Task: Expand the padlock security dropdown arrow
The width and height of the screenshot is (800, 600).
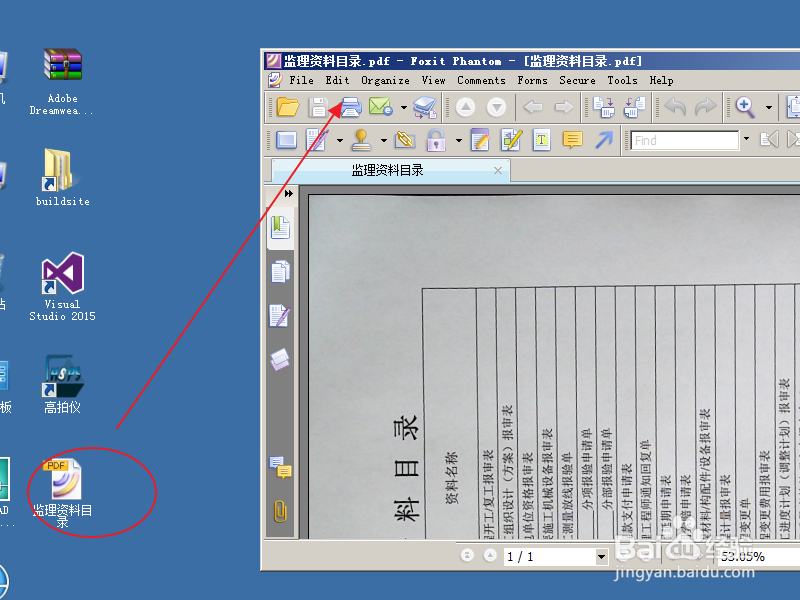Action: pos(459,140)
